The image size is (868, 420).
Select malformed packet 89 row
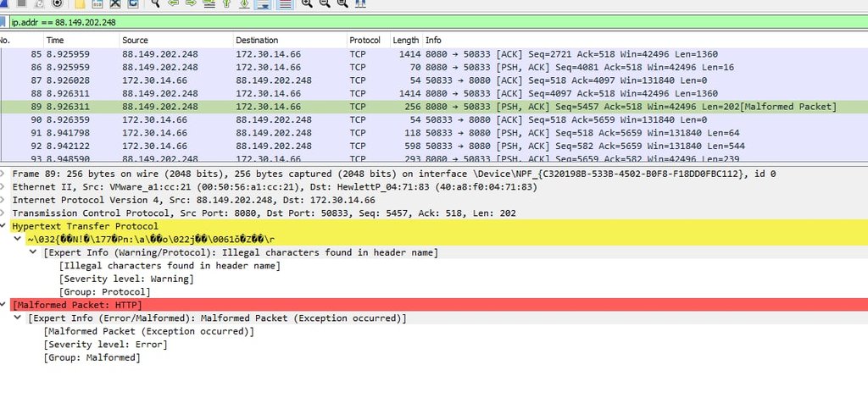(434, 107)
